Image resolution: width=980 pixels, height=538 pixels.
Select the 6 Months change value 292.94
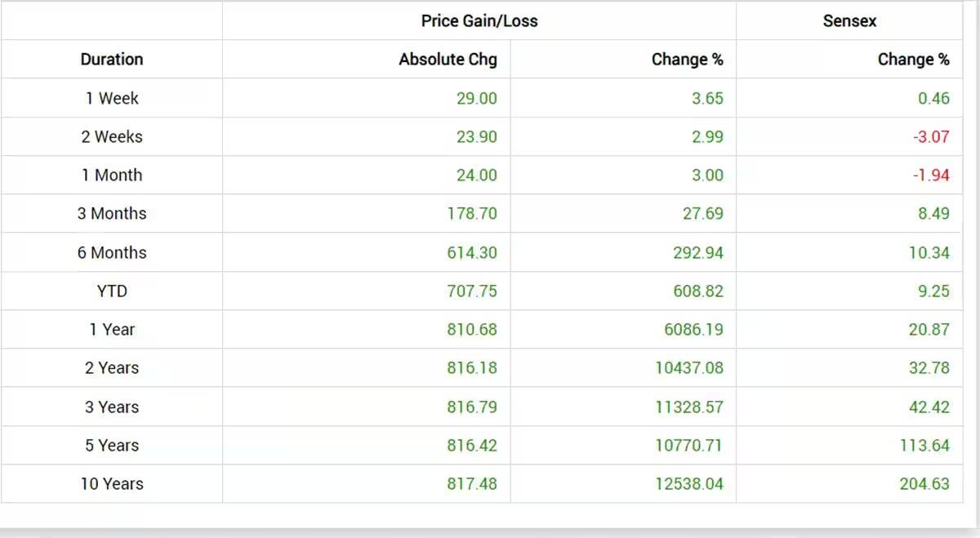pos(698,252)
